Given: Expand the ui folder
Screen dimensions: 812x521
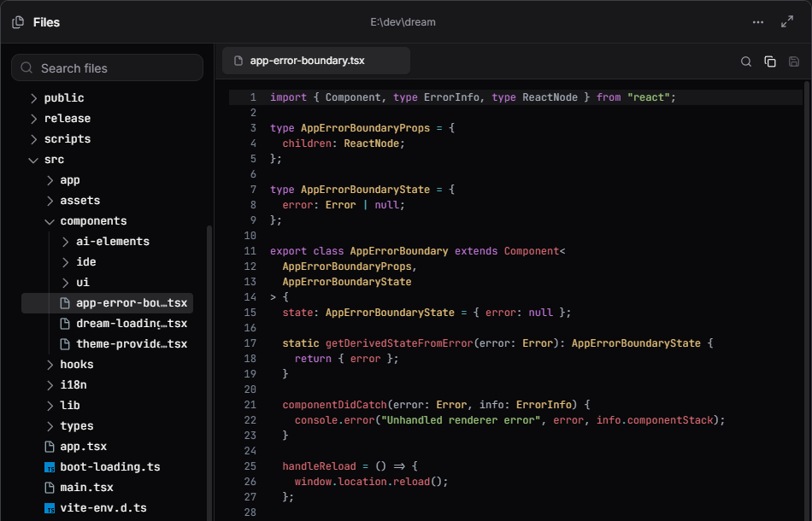Looking at the screenshot, I should click(65, 283).
